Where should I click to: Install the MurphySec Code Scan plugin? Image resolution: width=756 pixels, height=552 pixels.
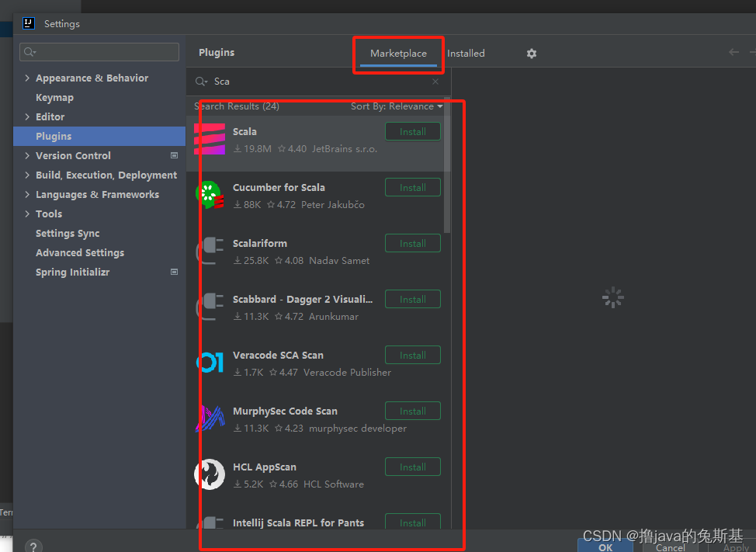click(x=413, y=411)
